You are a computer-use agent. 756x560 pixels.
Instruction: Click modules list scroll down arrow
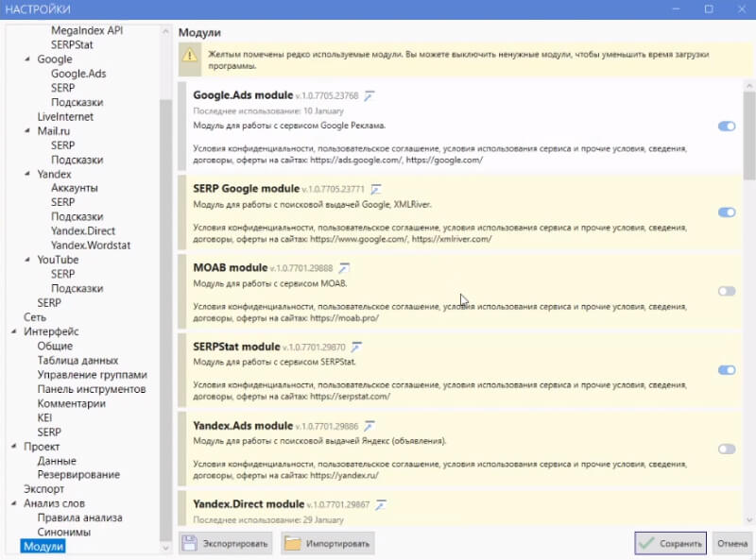tap(749, 520)
